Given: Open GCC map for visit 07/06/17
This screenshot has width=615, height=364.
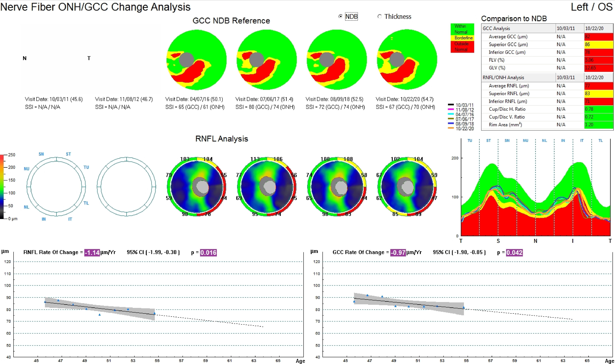Looking at the screenshot, I should coord(267,60).
